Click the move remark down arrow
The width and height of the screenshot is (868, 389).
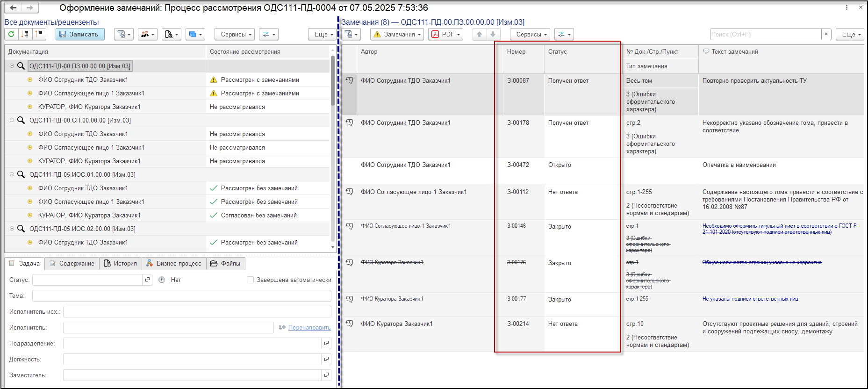pos(493,34)
